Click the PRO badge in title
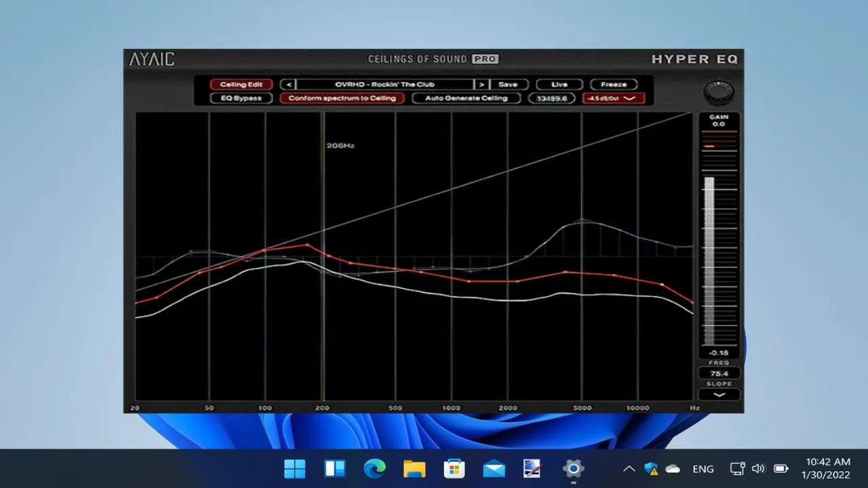The image size is (868, 488). click(485, 59)
